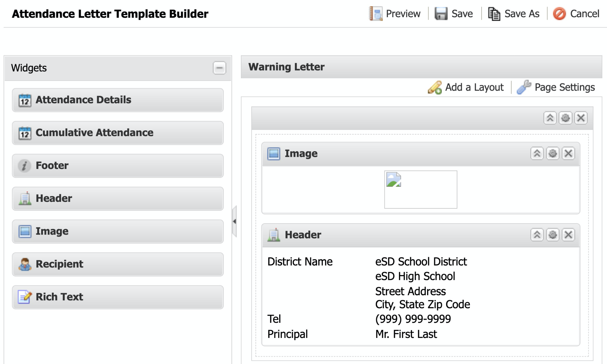Click the Street Address text
This screenshot has width=607, height=364.
[x=410, y=291]
